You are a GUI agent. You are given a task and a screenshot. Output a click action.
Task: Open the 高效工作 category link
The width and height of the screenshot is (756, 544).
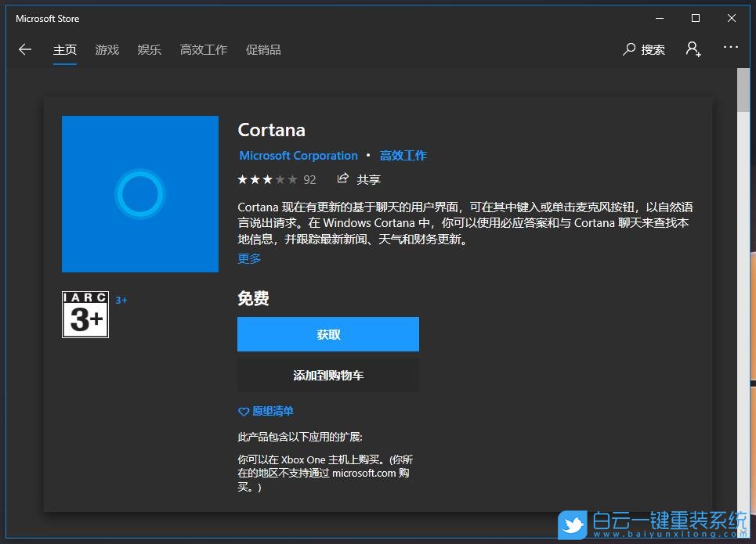403,155
